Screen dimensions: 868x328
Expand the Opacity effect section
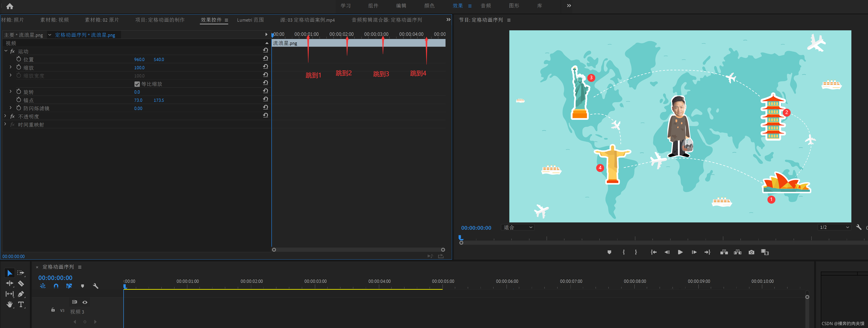5,116
